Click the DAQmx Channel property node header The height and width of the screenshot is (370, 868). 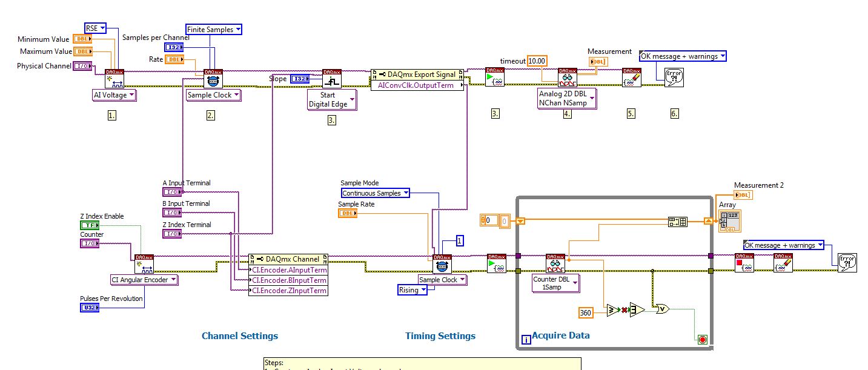pyautogui.click(x=288, y=259)
